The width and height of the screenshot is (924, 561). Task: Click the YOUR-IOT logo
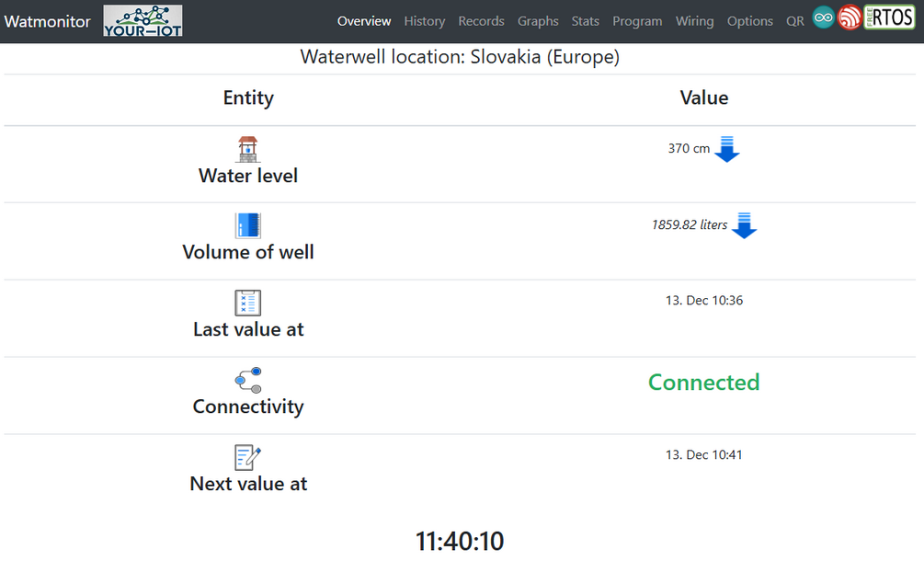142,18
